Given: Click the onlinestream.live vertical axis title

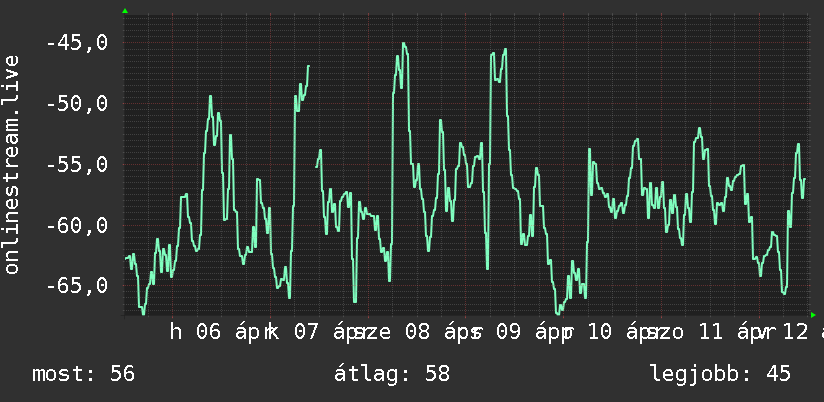Looking at the screenshot, I should tap(12, 164).
